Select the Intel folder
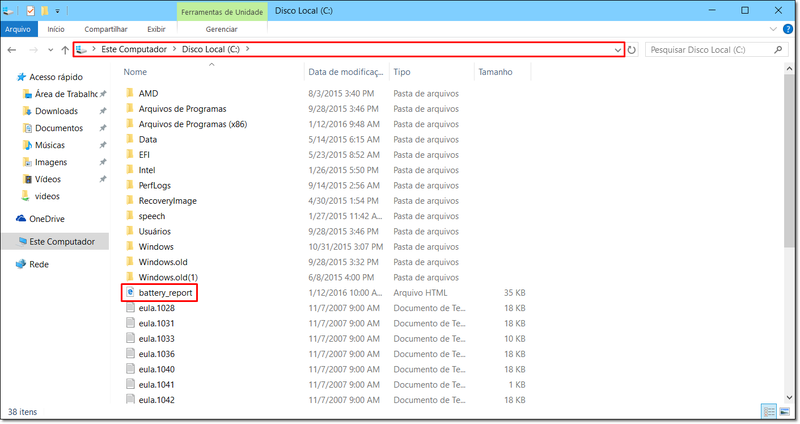Image resolution: width=800 pixels, height=424 pixels. [x=146, y=170]
